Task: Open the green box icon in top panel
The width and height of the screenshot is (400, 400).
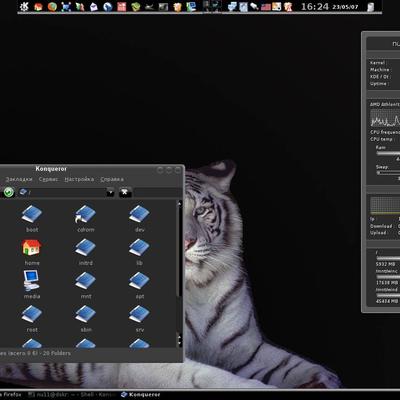Action: 135,7
